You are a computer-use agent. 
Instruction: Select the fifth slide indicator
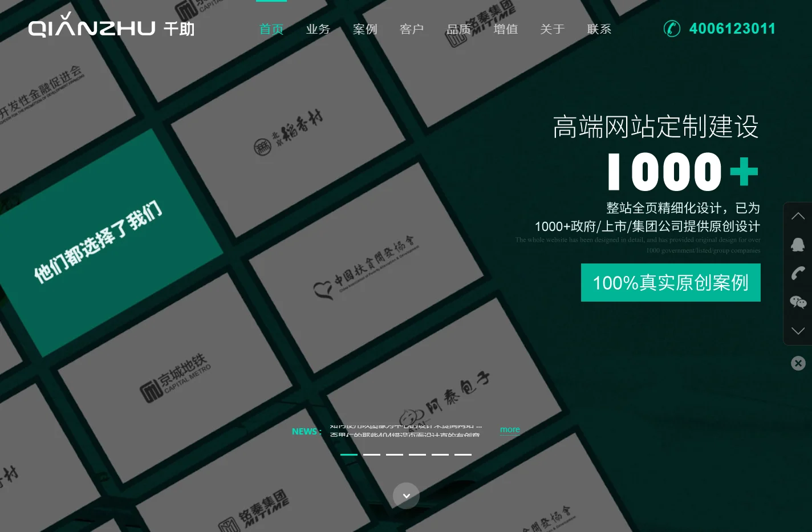click(440, 454)
